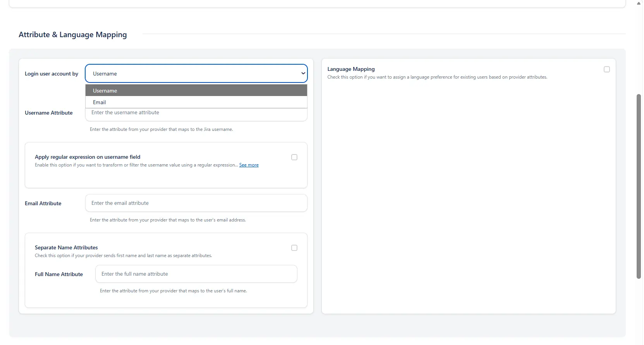Click hint text about Jira username mapping

point(161,129)
